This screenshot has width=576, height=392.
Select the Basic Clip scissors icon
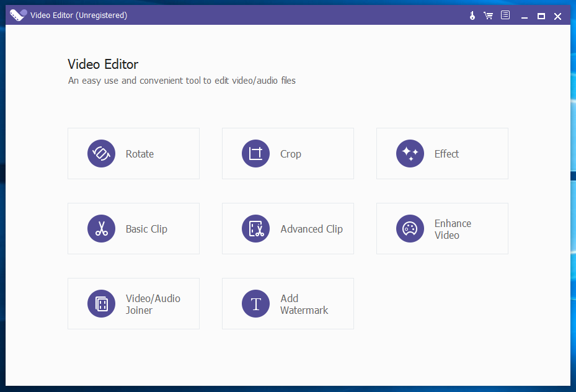tap(101, 228)
